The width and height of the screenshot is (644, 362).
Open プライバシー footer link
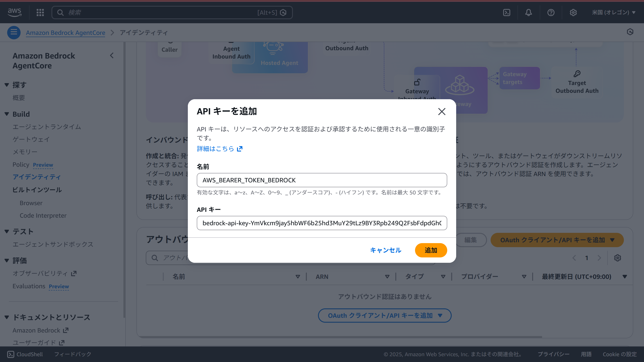tap(553, 354)
